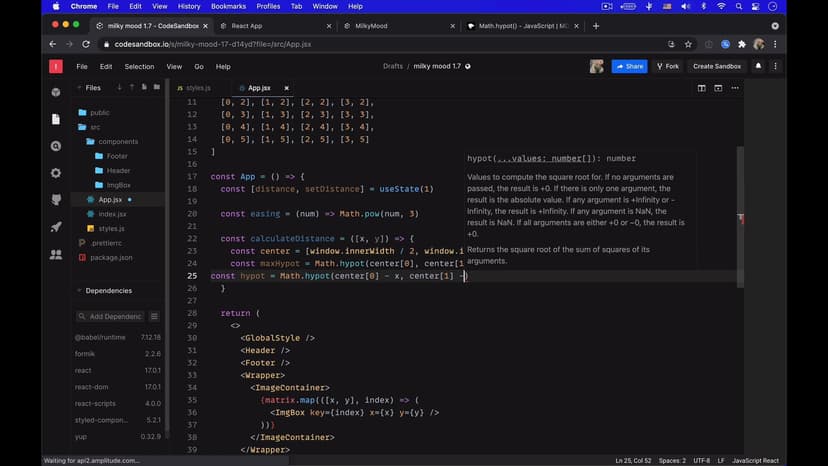
Task: Click the notifications bell icon
Action: point(758,66)
